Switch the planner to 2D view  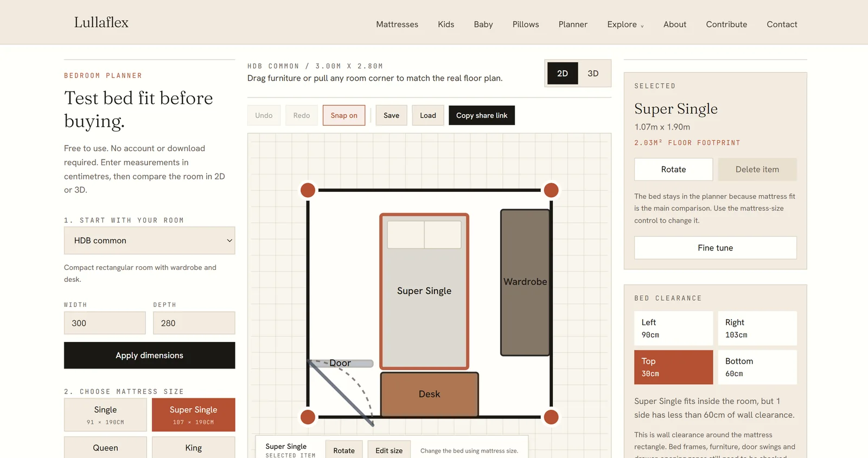coord(563,73)
